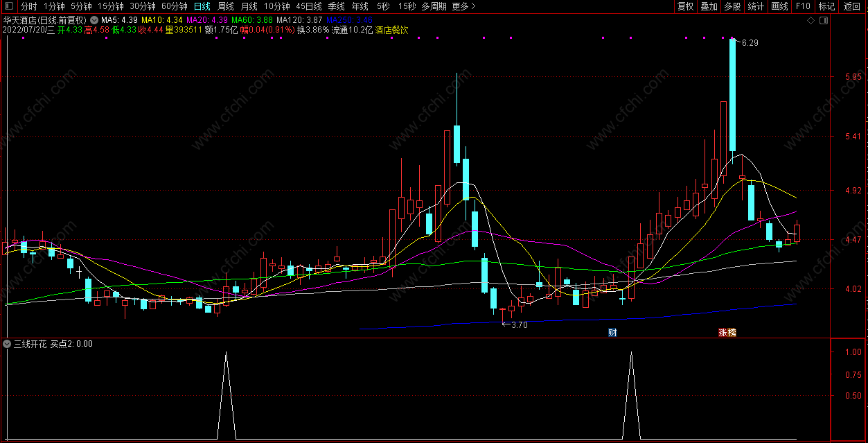The height and width of the screenshot is (443, 868).
Task: Toggle the right info panel icon
Action: click(x=824, y=21)
